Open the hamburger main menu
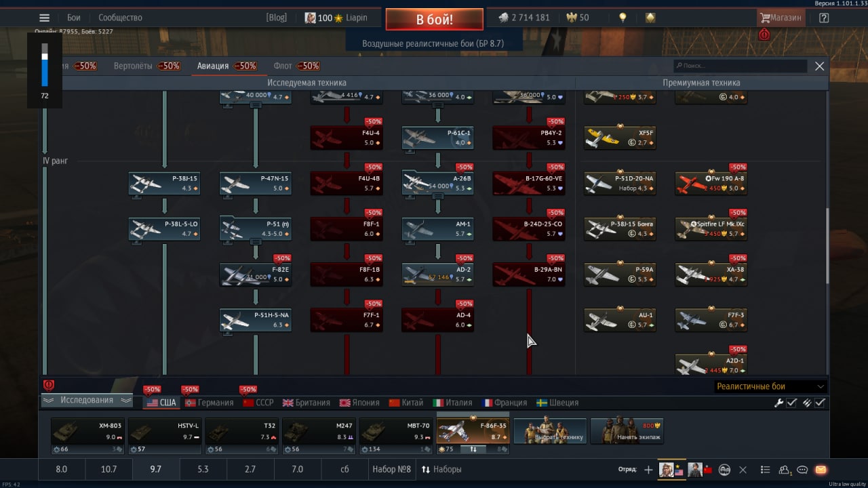The image size is (868, 488). (45, 18)
